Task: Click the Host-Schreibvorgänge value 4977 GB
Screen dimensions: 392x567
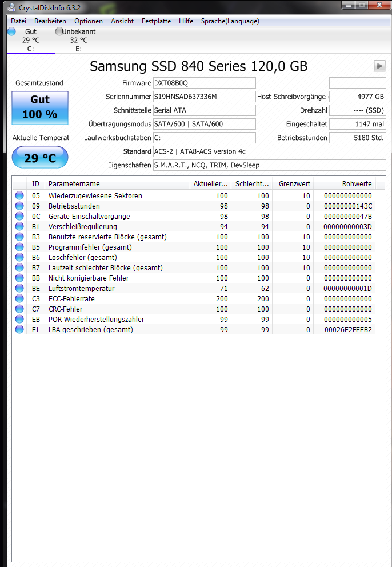Action: pos(358,97)
